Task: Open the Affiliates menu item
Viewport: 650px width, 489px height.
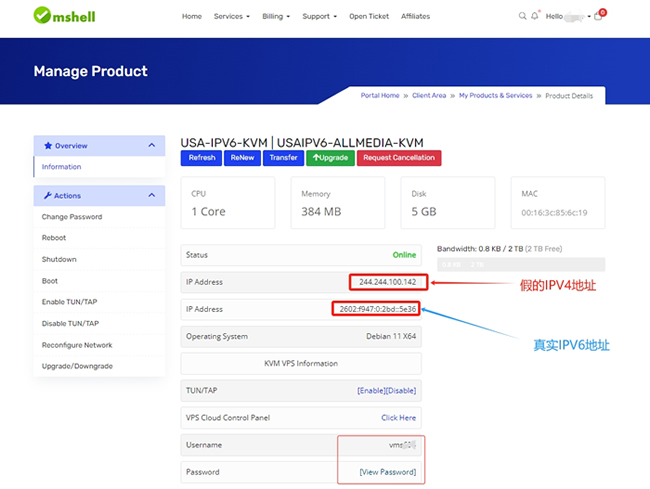Action: tap(415, 16)
